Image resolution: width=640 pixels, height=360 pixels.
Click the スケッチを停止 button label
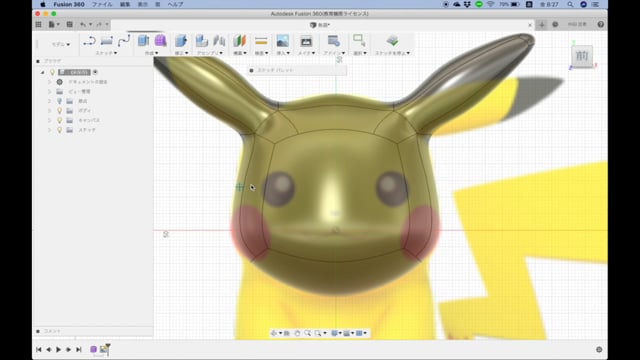point(392,53)
